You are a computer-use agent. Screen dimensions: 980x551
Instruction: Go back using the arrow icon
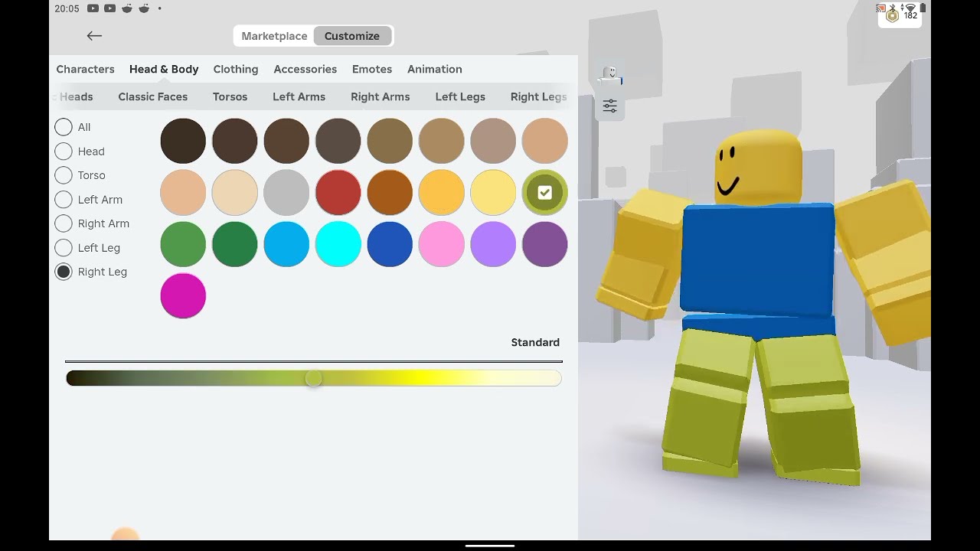click(94, 35)
